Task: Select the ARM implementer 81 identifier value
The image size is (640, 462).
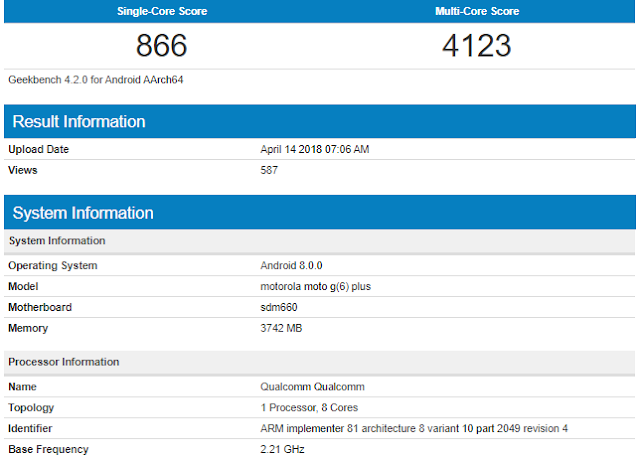Action: point(414,429)
